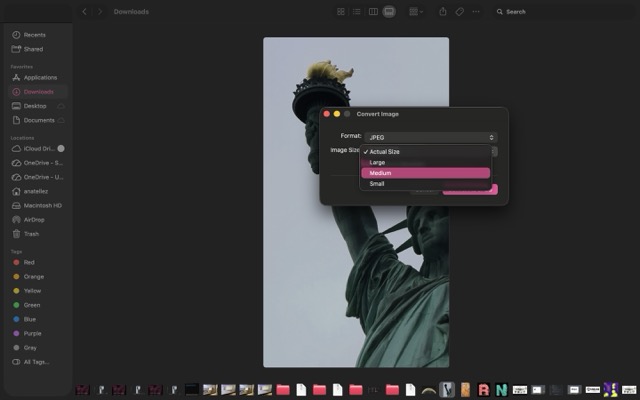The width and height of the screenshot is (640, 400).
Task: Open the more actions ellipsis menu
Action: 476,12
